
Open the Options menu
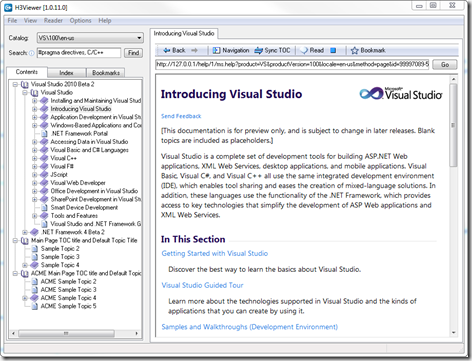tap(80, 21)
